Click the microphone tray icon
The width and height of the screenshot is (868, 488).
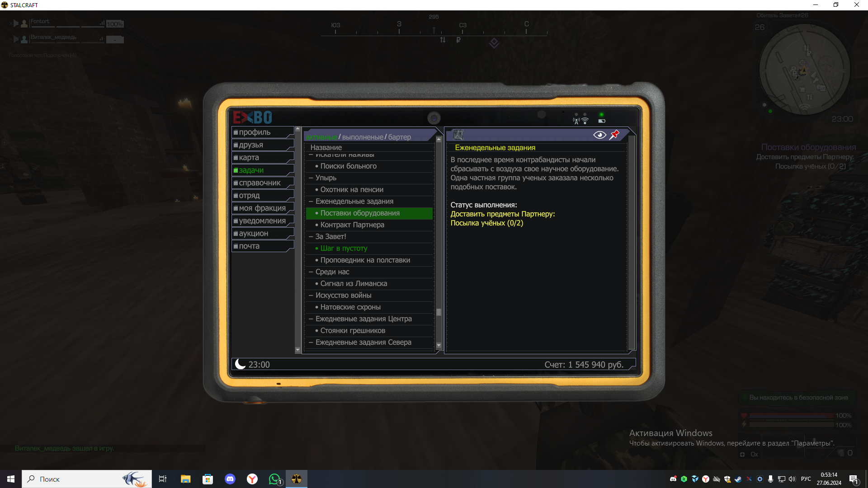[770, 479]
